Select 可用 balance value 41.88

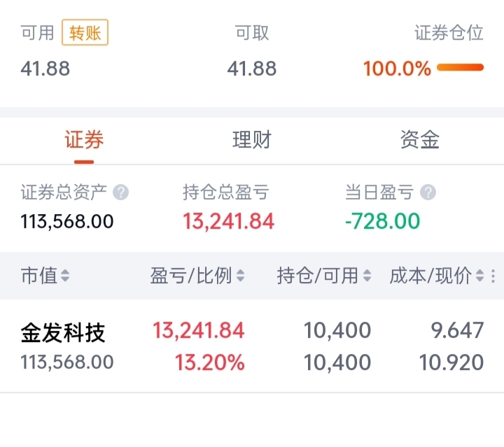tap(45, 69)
